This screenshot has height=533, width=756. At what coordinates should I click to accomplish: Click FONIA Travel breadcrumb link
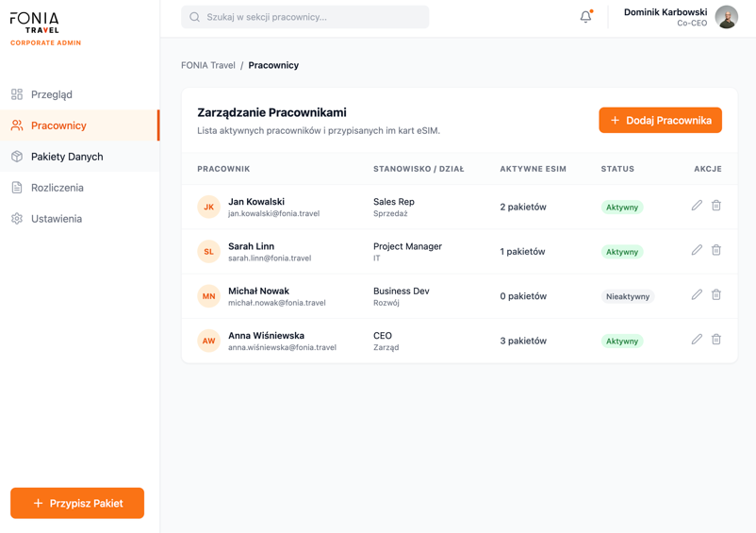[208, 65]
